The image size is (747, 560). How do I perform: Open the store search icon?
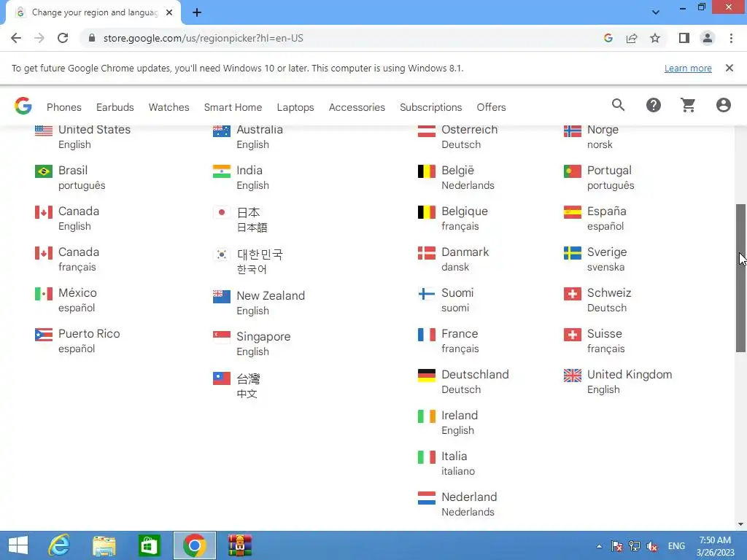618,105
